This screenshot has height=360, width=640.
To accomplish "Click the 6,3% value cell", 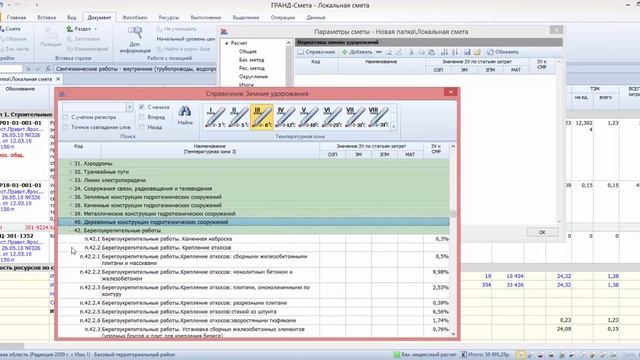I will click(x=436, y=239).
